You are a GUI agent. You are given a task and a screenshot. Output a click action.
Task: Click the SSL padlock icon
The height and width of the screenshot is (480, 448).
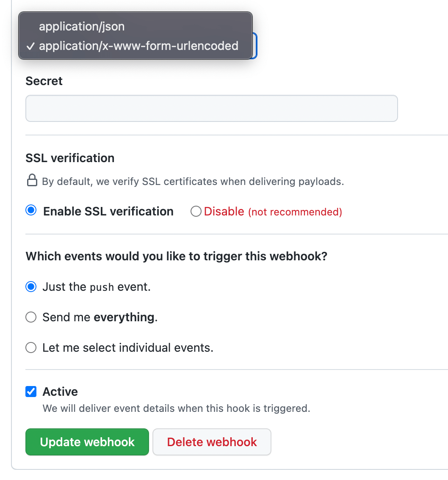pyautogui.click(x=32, y=180)
